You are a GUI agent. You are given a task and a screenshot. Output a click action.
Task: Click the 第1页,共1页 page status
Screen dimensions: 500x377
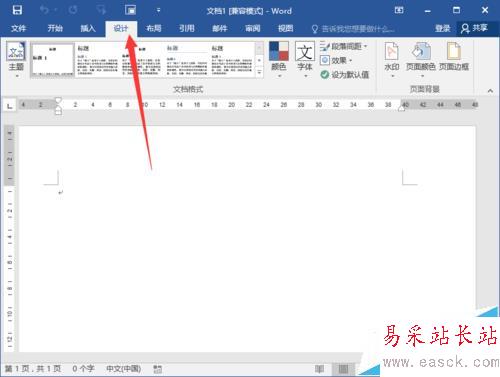click(x=33, y=369)
